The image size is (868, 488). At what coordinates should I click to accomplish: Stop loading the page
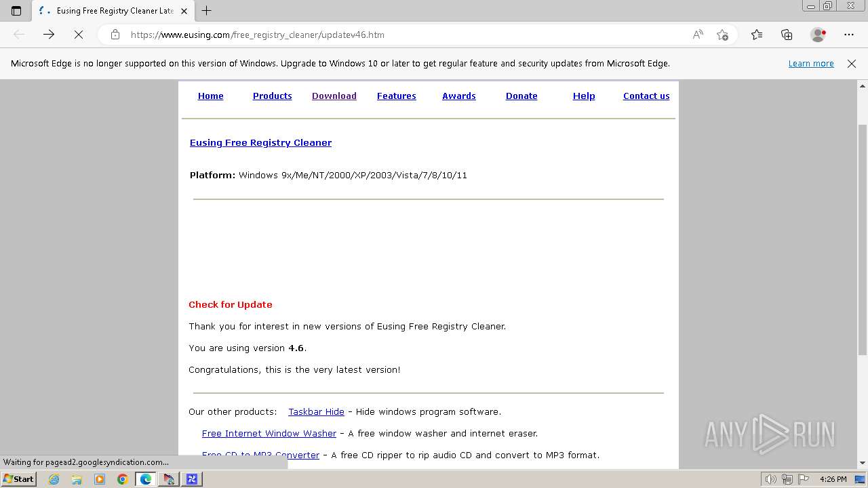click(x=79, y=35)
